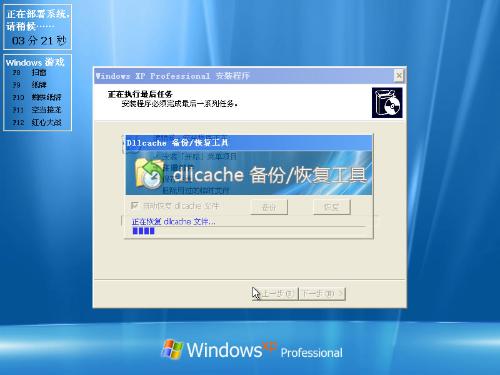Image resolution: width=500 pixels, height=375 pixels.
Task: Click the setup box and CD icon
Action: tap(387, 103)
